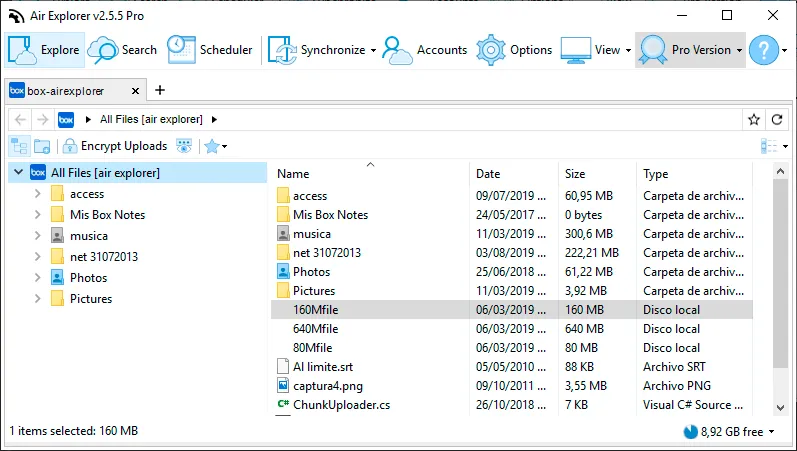Sort files by Size column header
Image resolution: width=797 pixels, height=451 pixels.
tap(575, 174)
